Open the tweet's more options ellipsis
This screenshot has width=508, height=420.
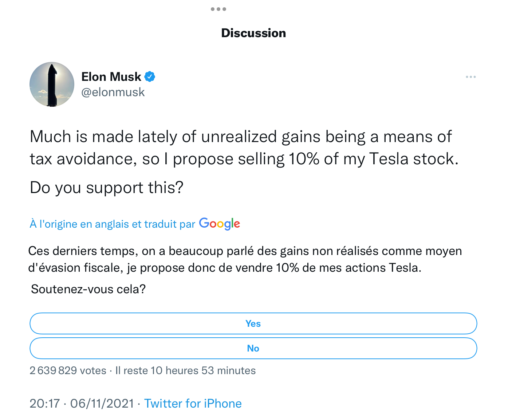pyautogui.click(x=470, y=77)
